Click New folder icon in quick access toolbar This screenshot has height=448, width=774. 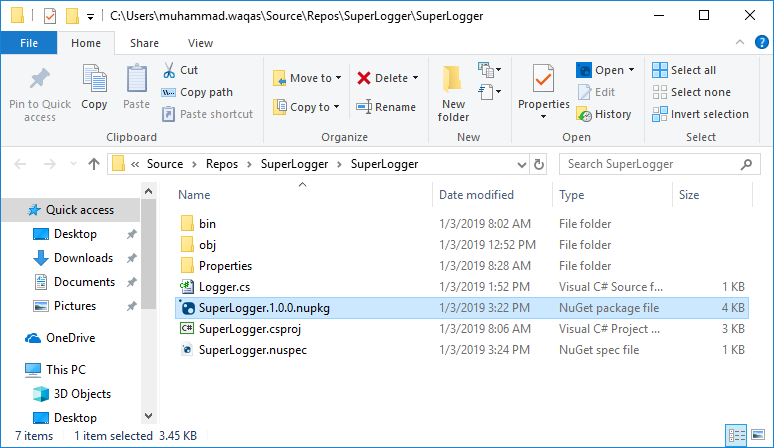click(73, 16)
